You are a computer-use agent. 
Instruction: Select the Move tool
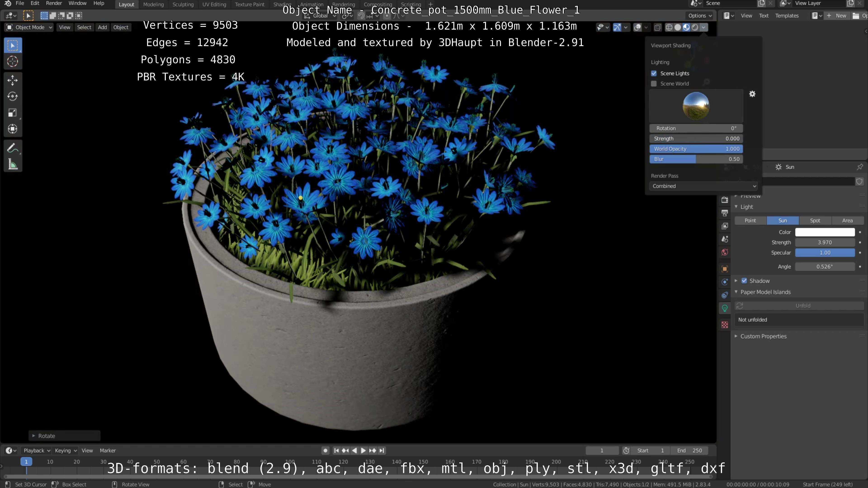(x=13, y=80)
